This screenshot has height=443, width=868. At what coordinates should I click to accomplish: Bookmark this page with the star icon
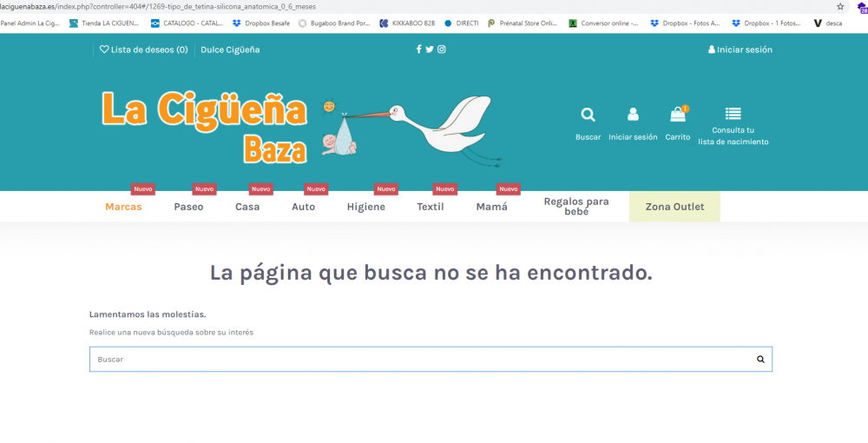[840, 7]
